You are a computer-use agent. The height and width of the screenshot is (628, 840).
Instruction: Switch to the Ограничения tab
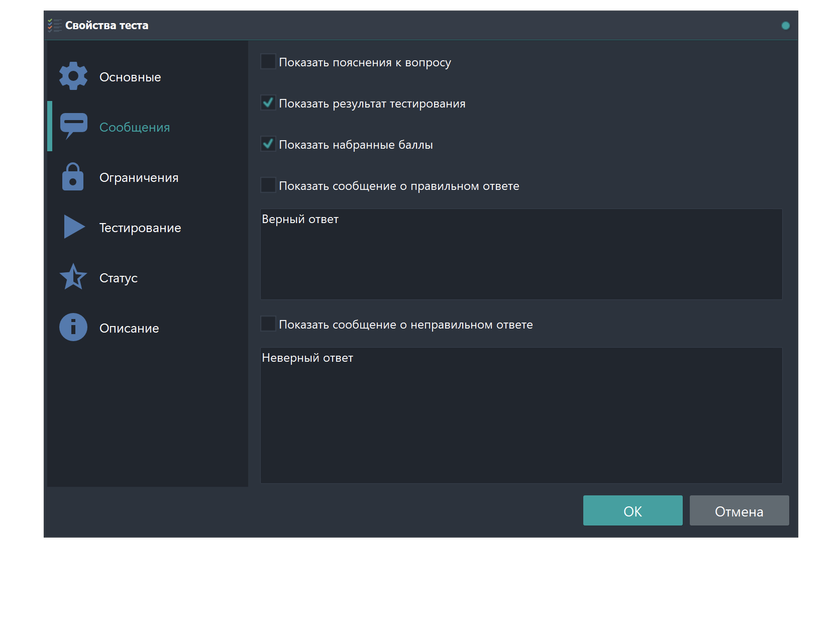pyautogui.click(x=148, y=176)
